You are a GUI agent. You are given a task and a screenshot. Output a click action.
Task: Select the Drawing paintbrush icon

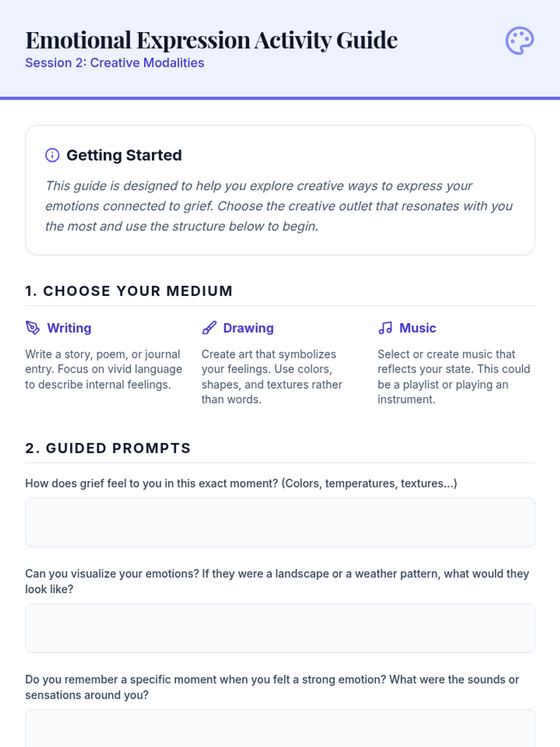(x=209, y=328)
